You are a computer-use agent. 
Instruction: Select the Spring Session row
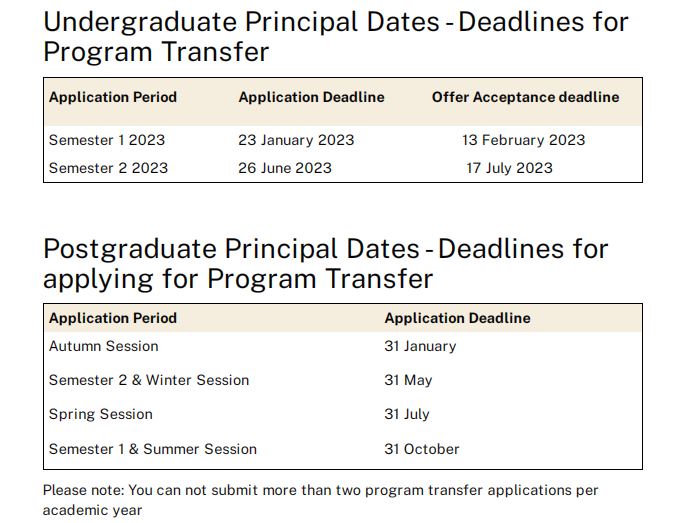[343, 415]
